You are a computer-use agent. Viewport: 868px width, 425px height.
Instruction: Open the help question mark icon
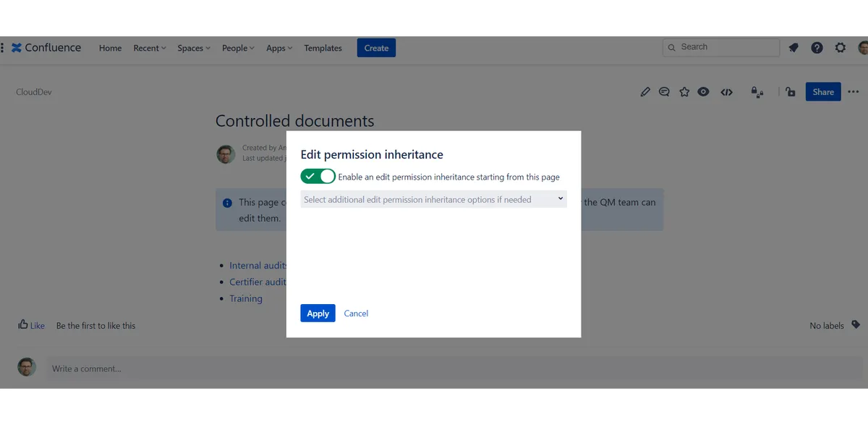click(x=817, y=48)
